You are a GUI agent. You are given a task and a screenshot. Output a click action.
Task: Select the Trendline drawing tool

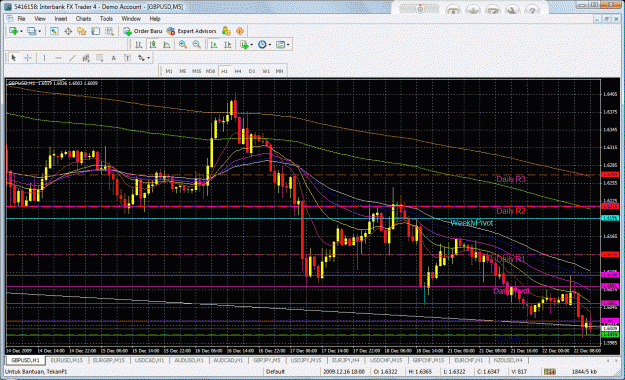coord(72,58)
